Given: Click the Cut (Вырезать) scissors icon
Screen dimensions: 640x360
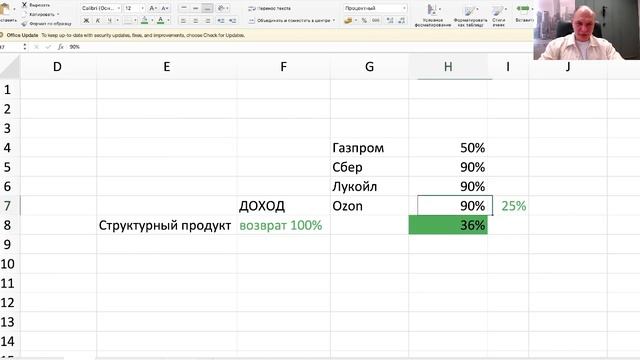Looking at the screenshot, I should [24, 5].
